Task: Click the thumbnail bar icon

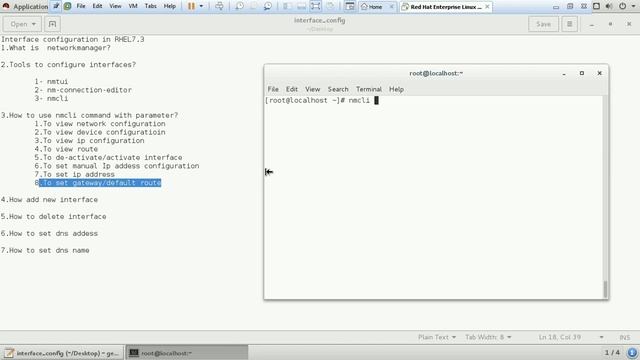Action: coord(301,6)
